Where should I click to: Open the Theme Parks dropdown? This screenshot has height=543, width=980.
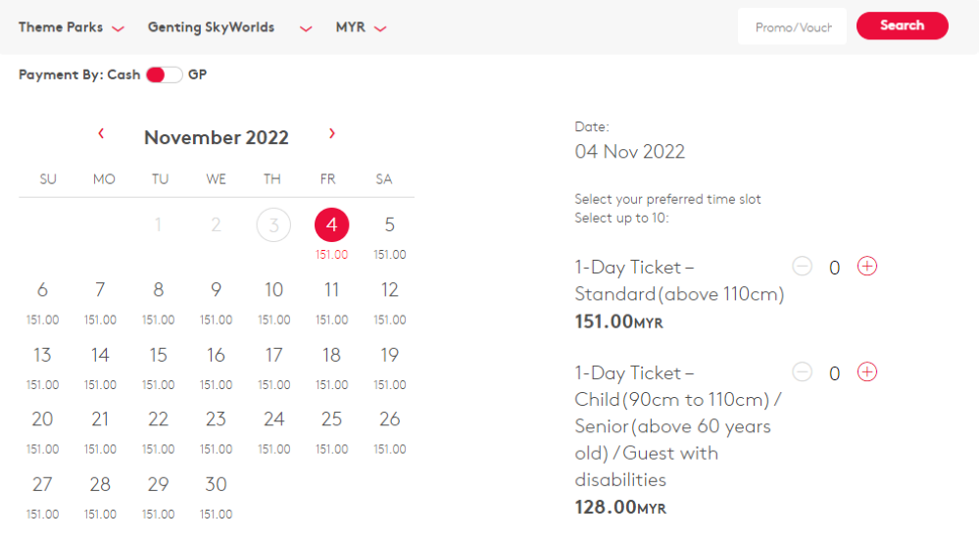tap(72, 27)
